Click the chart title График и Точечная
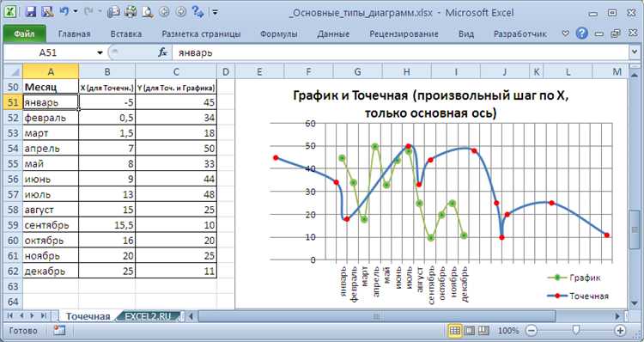The image size is (644, 342). pyautogui.click(x=430, y=104)
